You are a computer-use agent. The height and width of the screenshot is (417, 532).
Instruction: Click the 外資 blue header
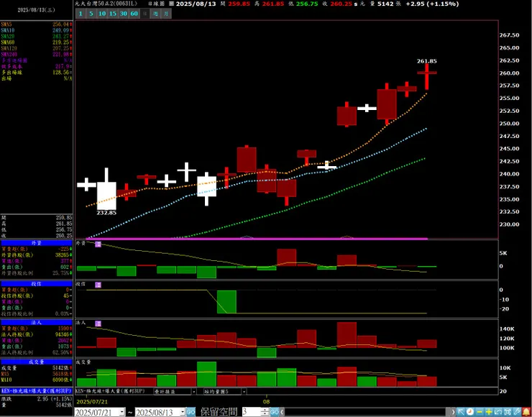[x=36, y=243]
